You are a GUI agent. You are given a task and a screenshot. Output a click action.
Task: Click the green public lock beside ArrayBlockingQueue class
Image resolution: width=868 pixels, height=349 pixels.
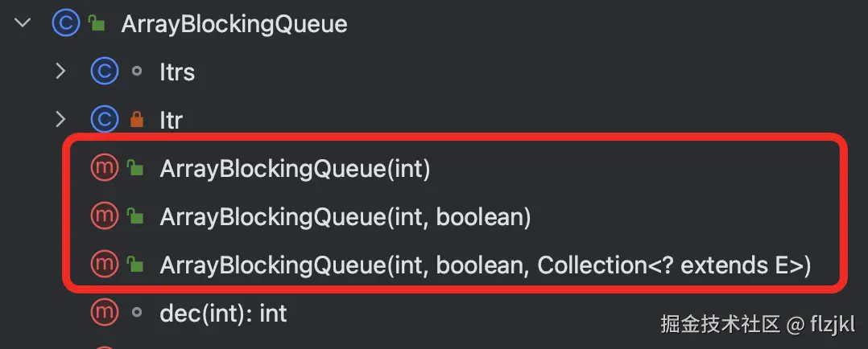tap(97, 24)
